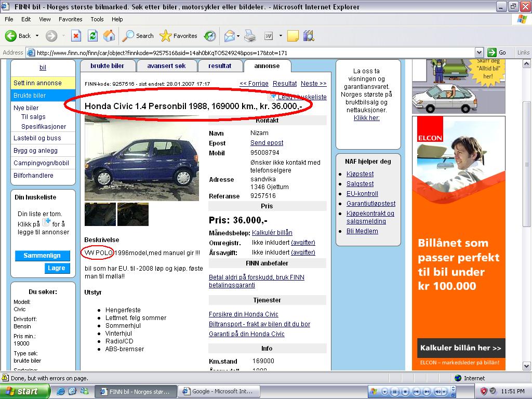This screenshot has width=532, height=399.
Task: Open the View menu
Action: pyautogui.click(x=45, y=19)
